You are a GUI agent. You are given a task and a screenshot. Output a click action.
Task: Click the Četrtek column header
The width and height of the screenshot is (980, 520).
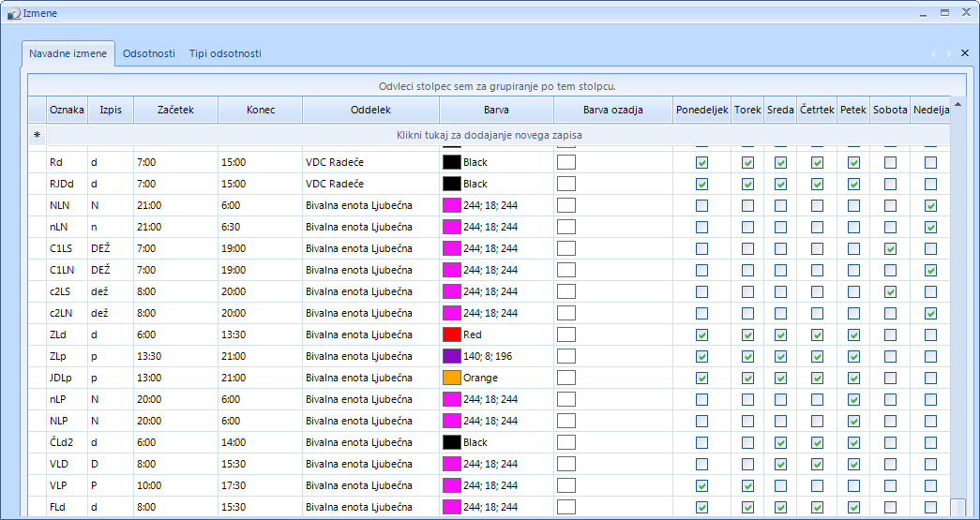[817, 110]
